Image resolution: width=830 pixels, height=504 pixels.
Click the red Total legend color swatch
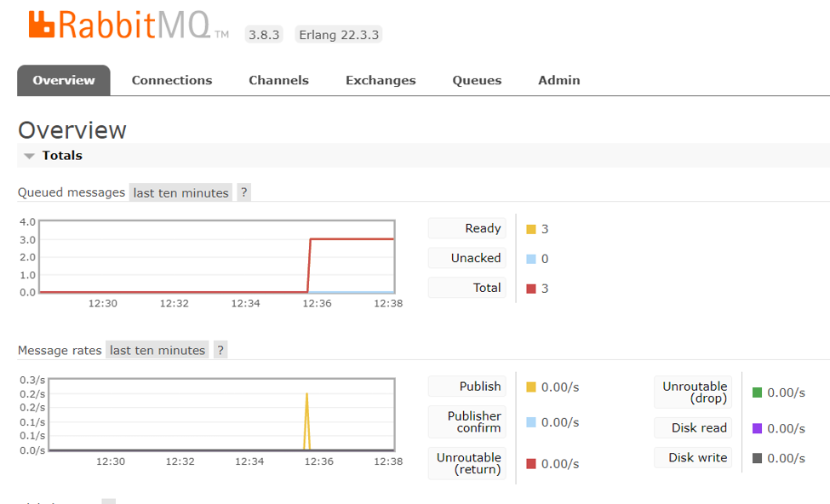click(x=529, y=288)
